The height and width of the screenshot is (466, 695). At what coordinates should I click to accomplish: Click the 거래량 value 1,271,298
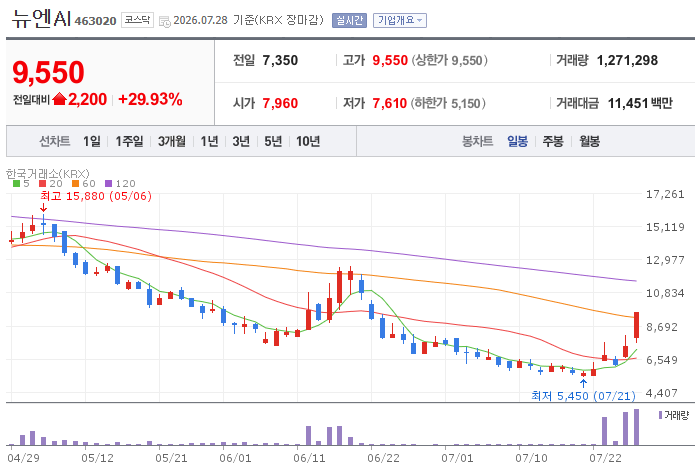627,60
